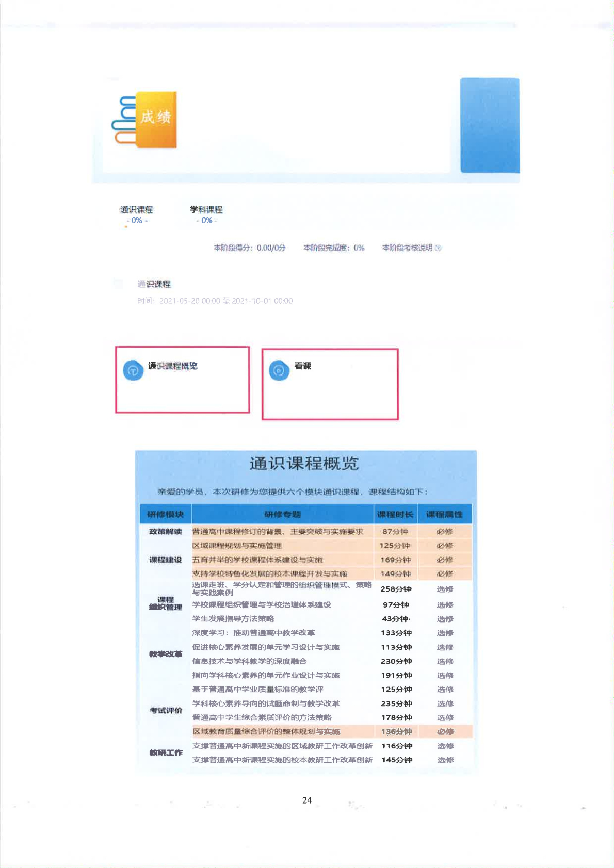
Task: Click the 课程建设 module cell
Action: tap(166, 560)
